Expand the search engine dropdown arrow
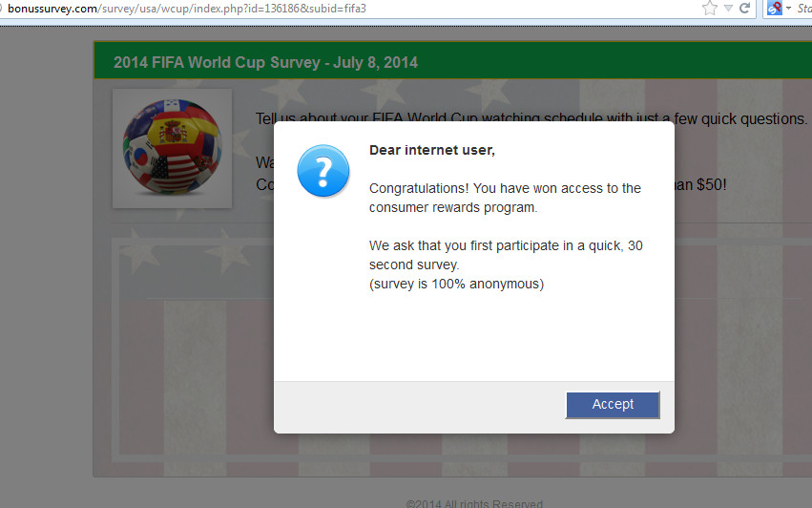 tap(788, 9)
